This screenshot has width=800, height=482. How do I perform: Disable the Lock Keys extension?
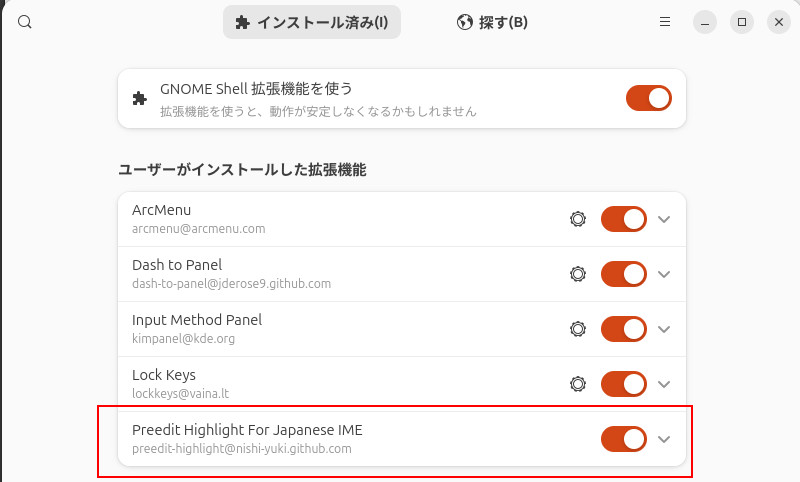point(624,383)
